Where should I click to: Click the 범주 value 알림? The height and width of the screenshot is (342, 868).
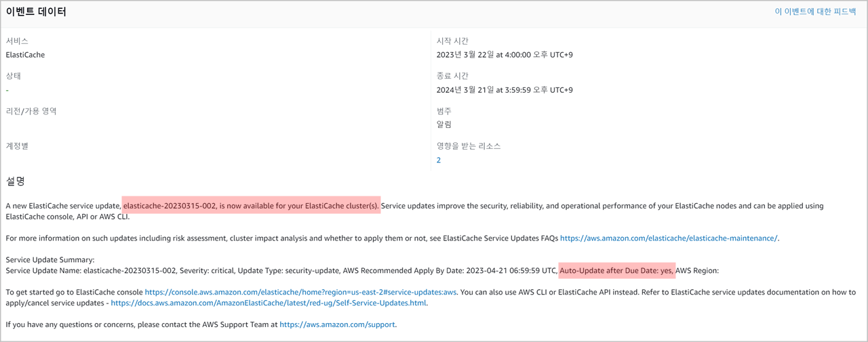coord(444,125)
